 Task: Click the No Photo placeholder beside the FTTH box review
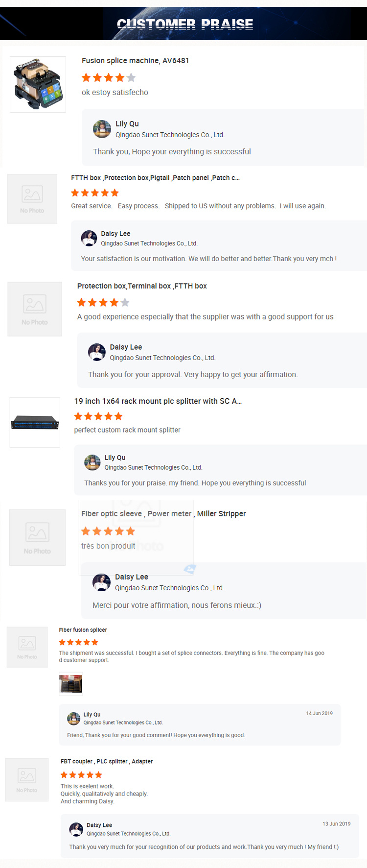32,198
